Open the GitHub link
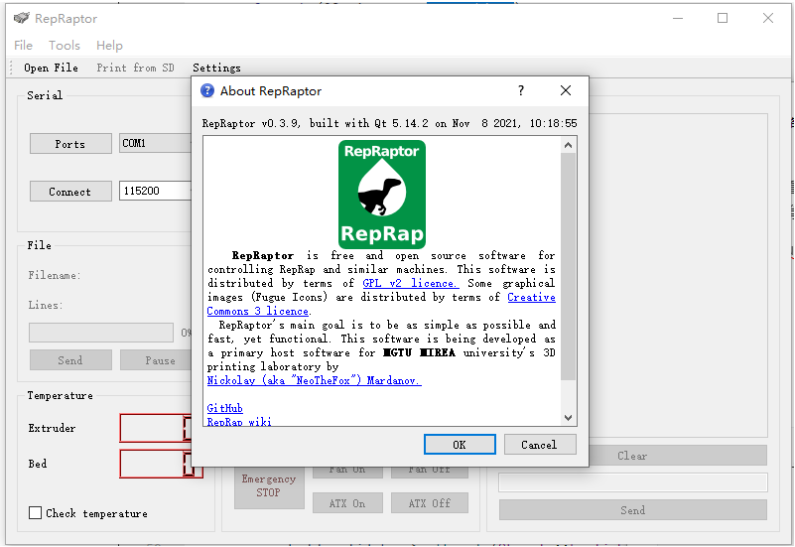 pos(225,408)
